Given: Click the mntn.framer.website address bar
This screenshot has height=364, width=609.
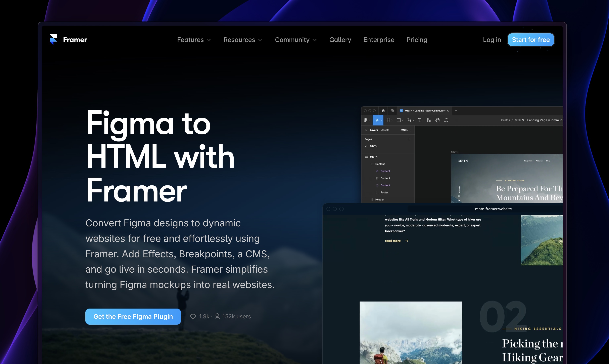Looking at the screenshot, I should (493, 209).
